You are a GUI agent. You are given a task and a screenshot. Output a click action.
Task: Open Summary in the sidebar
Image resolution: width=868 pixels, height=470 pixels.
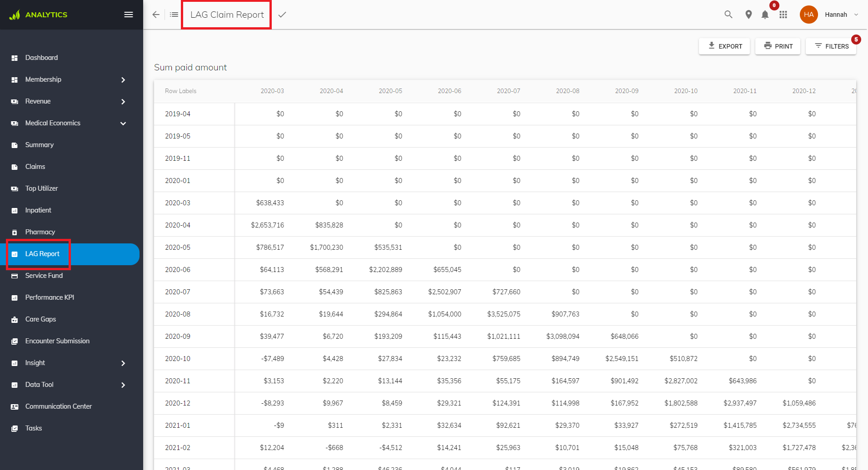click(x=40, y=145)
